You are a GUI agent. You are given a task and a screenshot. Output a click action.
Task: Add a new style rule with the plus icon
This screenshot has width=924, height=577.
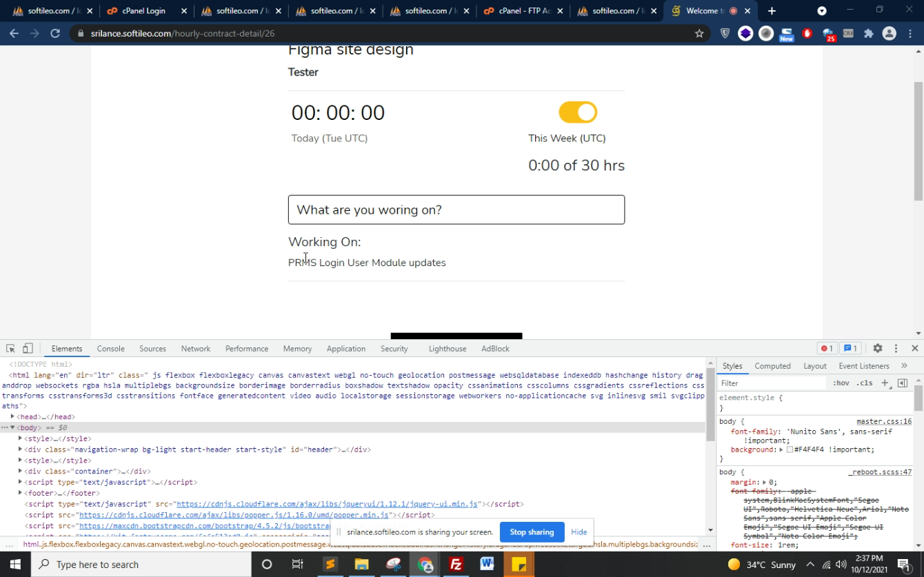coord(885,383)
